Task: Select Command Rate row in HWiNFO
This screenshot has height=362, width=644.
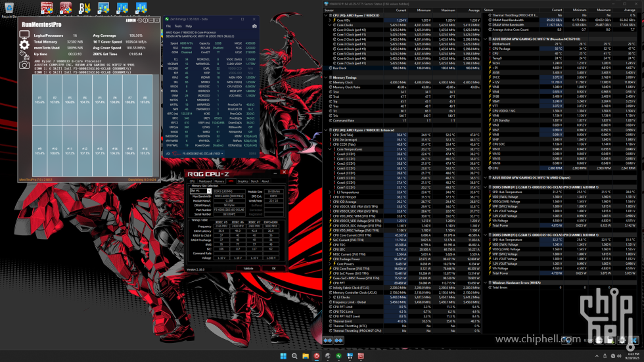Action: [x=402, y=121]
